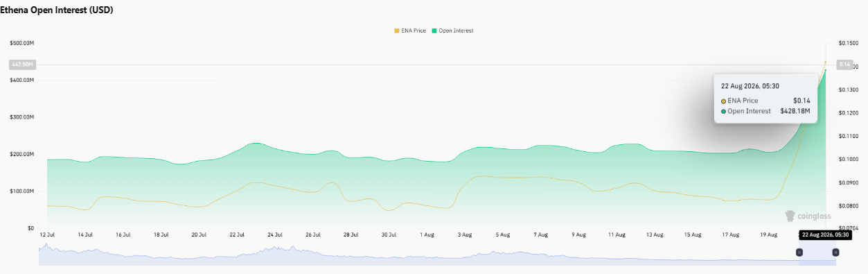Click the 19 Aug x-axis label

768,235
